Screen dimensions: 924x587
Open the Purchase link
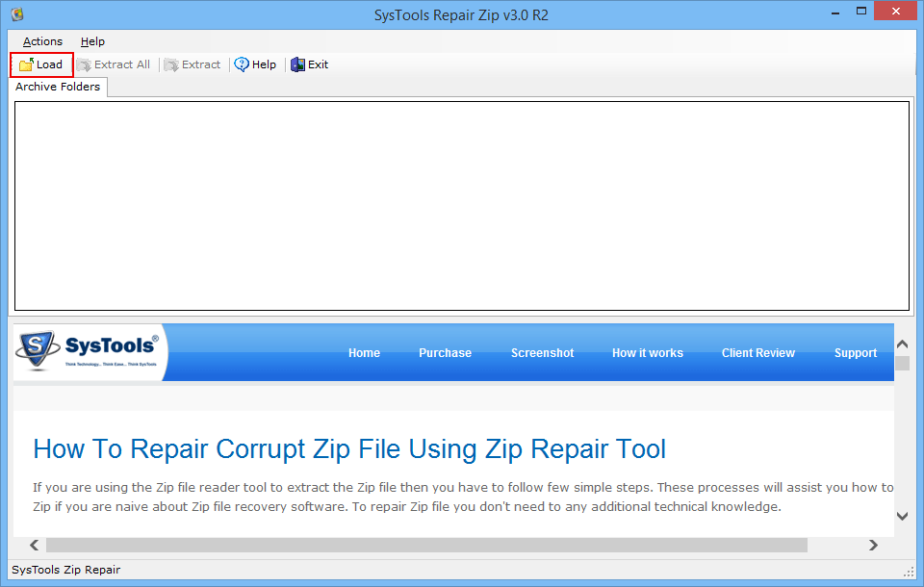tap(445, 353)
